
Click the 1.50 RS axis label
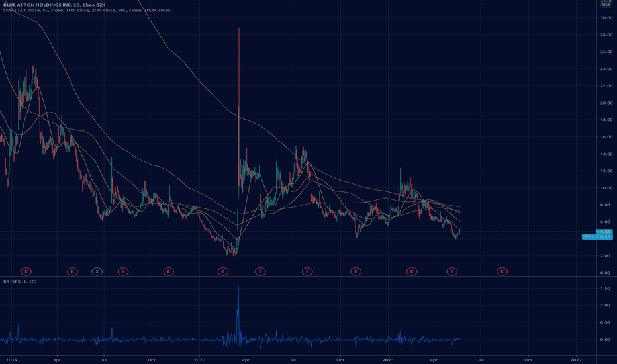tap(605, 289)
